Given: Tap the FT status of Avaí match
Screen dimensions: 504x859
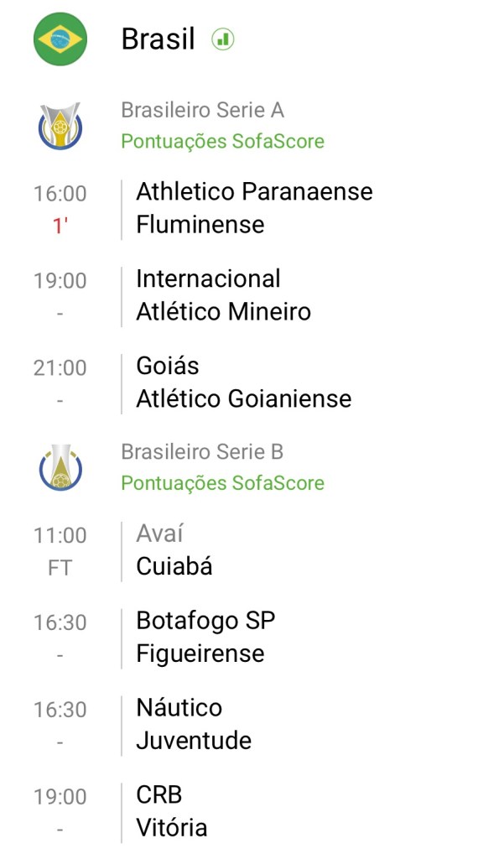Looking at the screenshot, I should tap(60, 568).
